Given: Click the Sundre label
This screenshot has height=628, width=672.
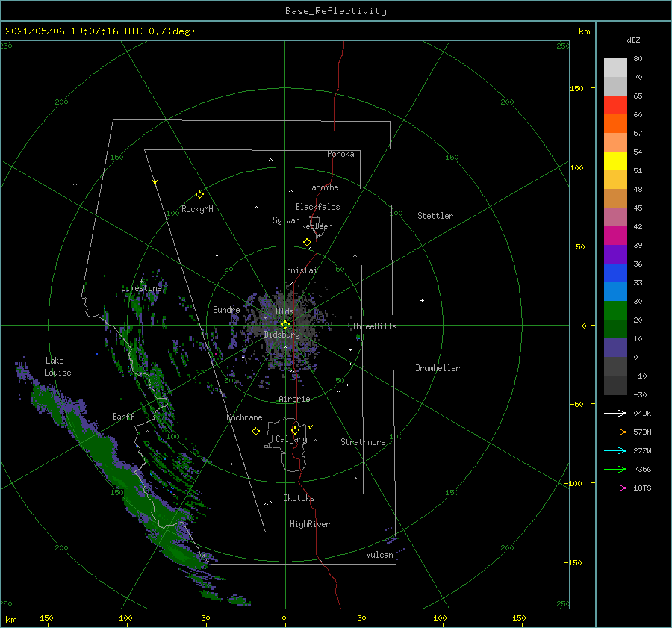Looking at the screenshot, I should (x=226, y=310).
